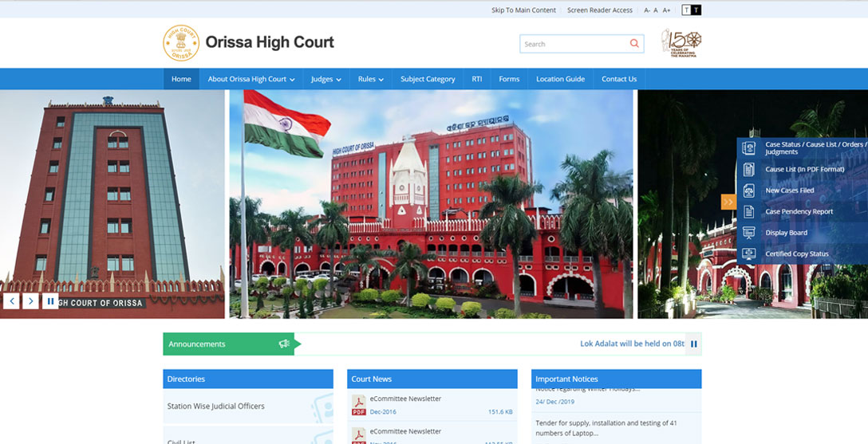This screenshot has height=444, width=868.
Task: Open laptop supply tender notice
Action: (606, 428)
